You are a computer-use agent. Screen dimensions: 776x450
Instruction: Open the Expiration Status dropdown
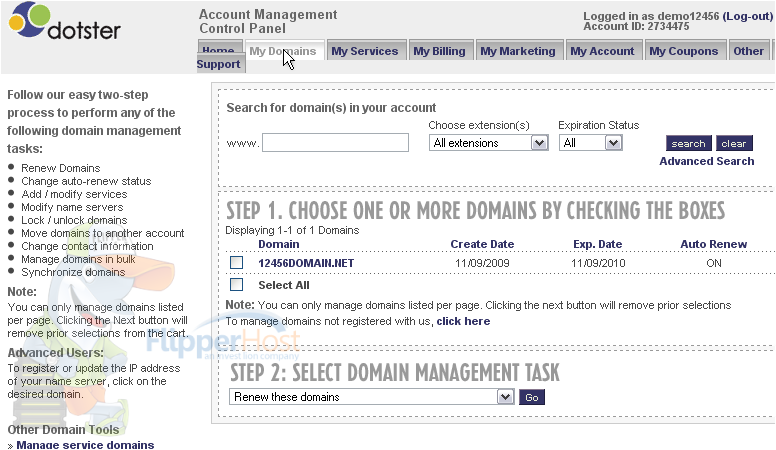click(590, 143)
